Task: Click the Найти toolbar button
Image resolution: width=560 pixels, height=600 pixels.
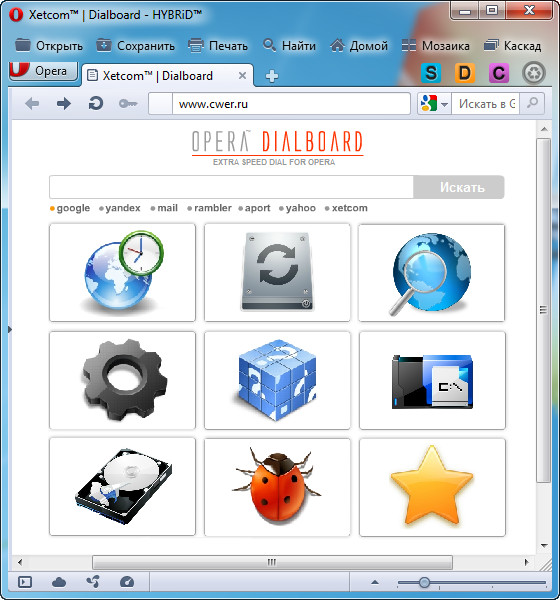Action: point(289,46)
